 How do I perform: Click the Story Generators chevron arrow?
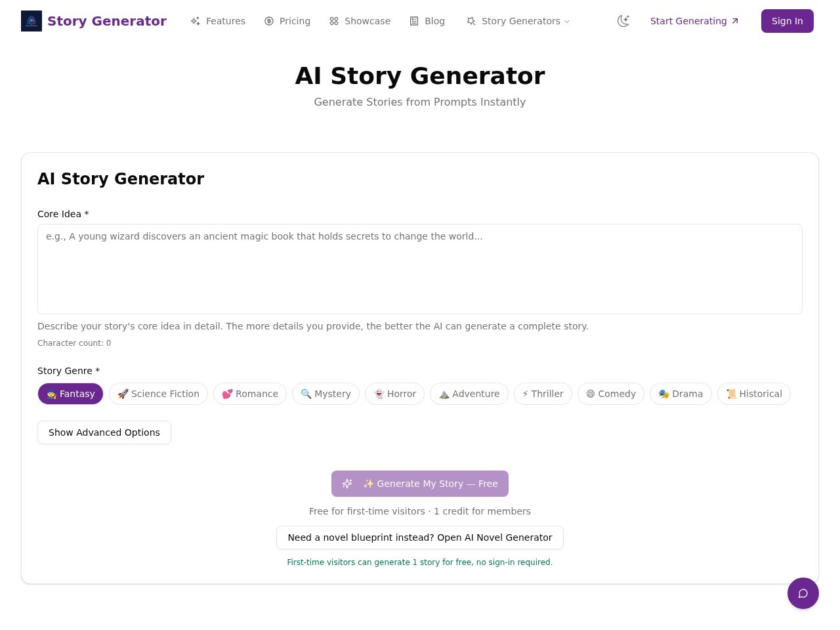point(567,22)
